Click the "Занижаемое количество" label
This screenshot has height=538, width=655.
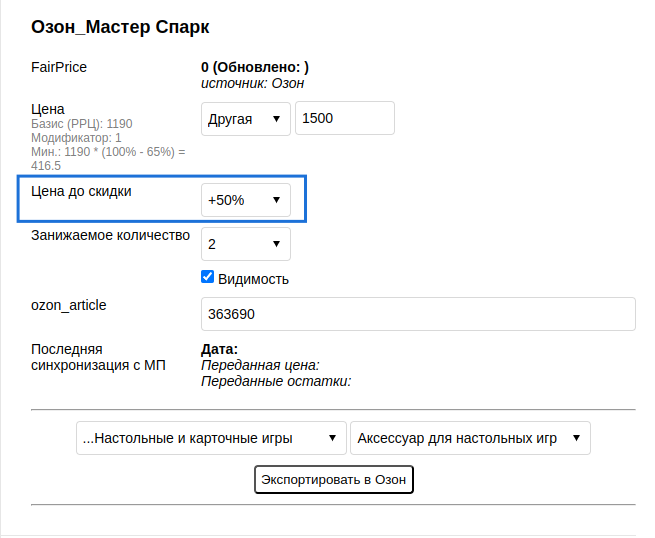[x=110, y=236]
